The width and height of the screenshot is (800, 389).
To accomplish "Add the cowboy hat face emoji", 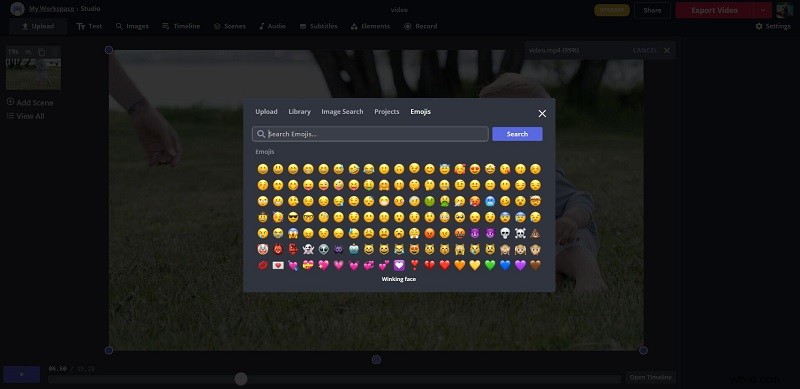I will (263, 217).
